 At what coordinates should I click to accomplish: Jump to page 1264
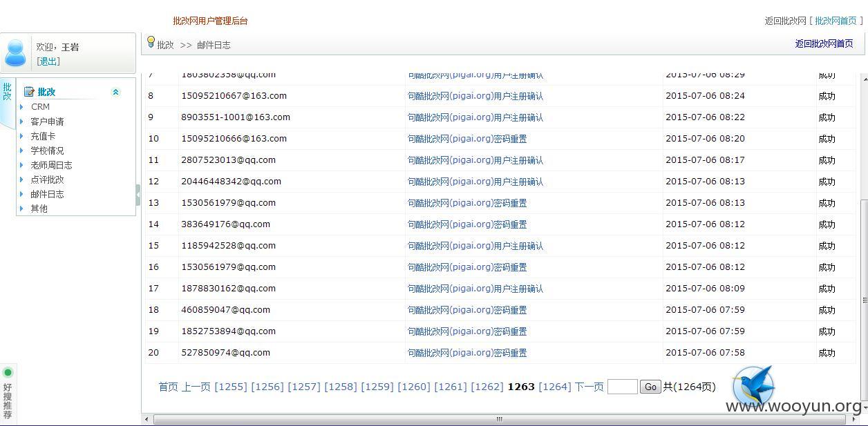[555, 387]
